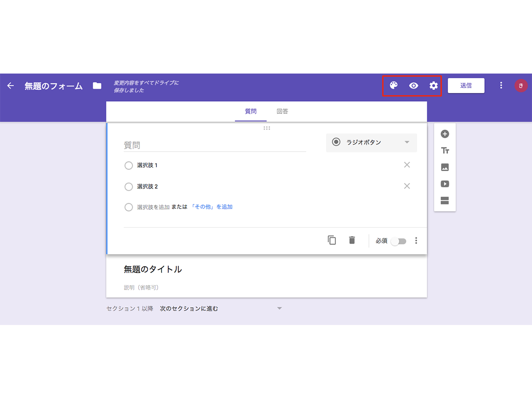532x399 pixels.
Task: Open form settings gear icon
Action: pos(433,86)
